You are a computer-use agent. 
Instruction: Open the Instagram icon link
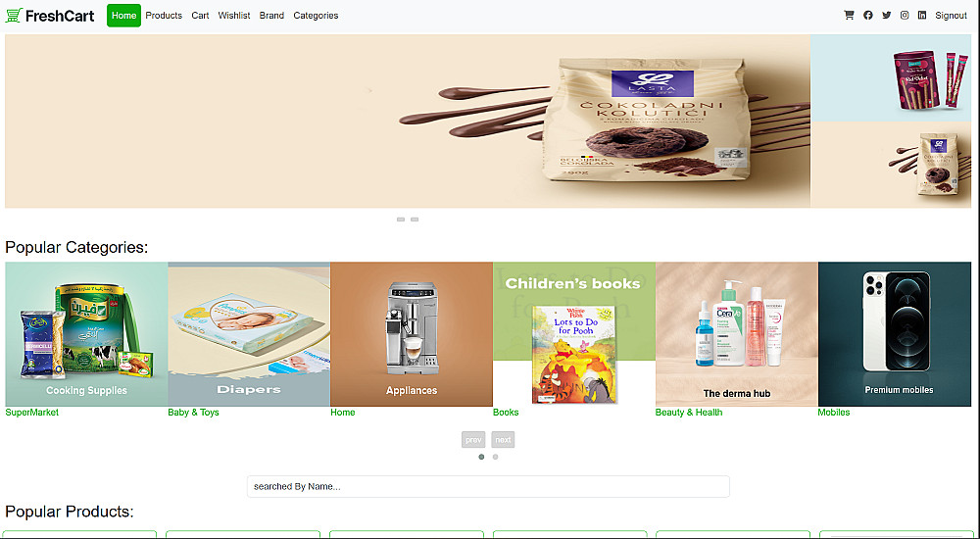(x=905, y=15)
